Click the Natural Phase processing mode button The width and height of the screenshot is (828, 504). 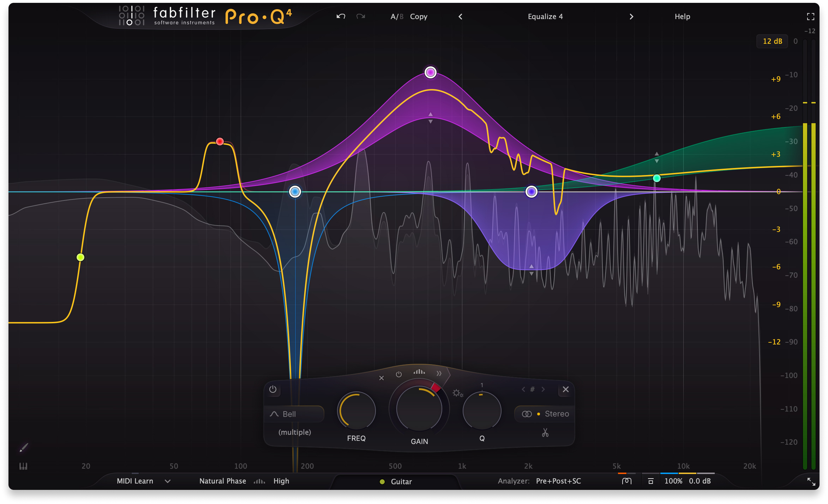pos(222,481)
